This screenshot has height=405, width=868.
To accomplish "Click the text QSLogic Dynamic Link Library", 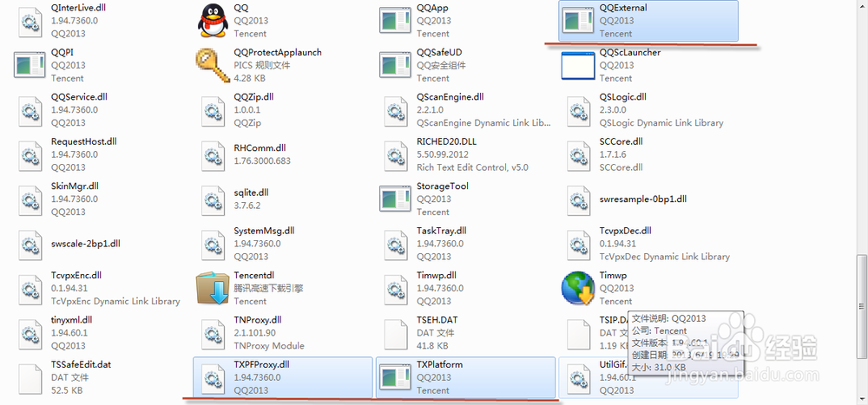I will pos(661,123).
